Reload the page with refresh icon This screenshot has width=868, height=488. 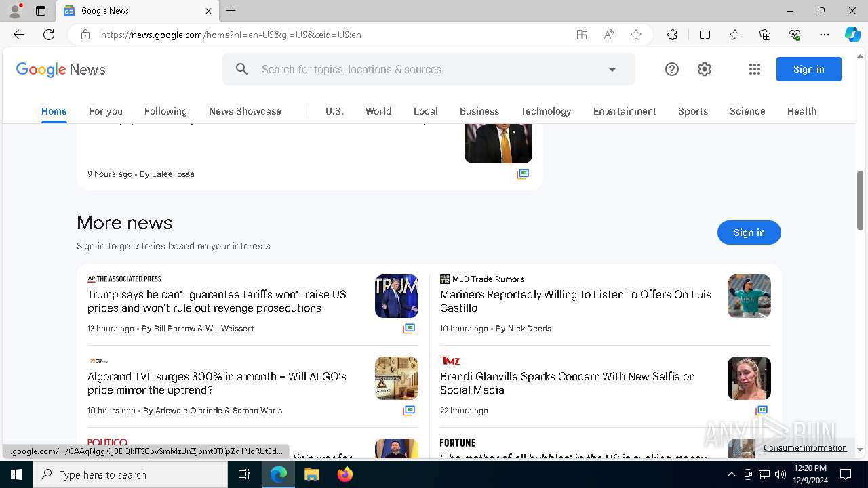(49, 35)
